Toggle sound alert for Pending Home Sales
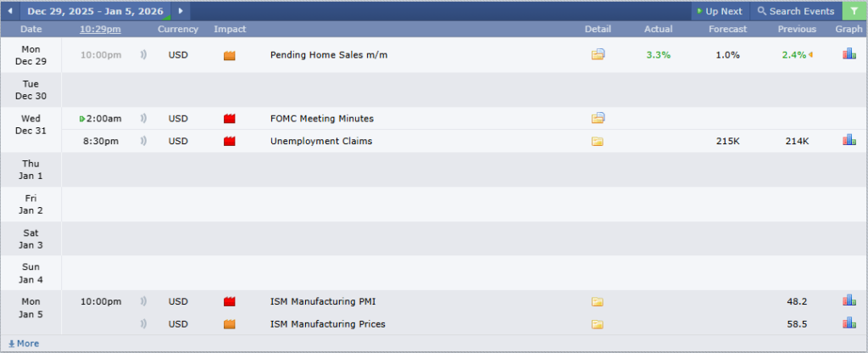The height and width of the screenshot is (353, 868). point(143,55)
